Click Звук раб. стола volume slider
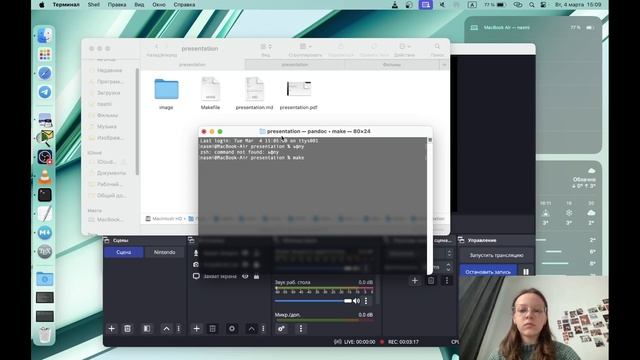 (313, 301)
